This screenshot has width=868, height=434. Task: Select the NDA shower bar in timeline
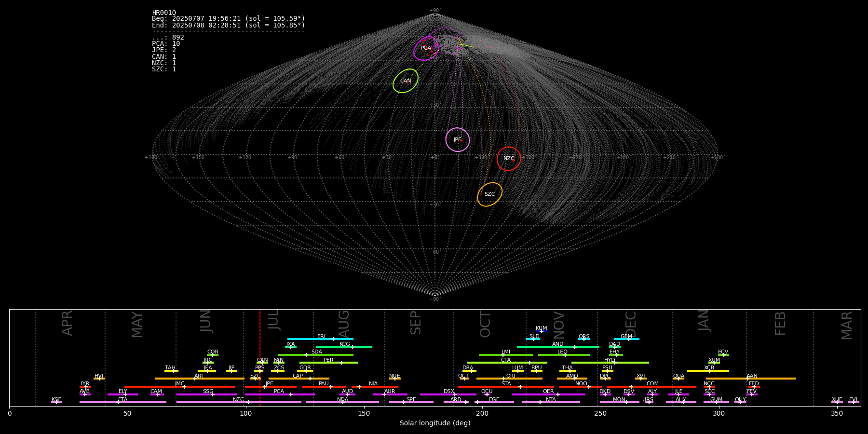coord(342,402)
